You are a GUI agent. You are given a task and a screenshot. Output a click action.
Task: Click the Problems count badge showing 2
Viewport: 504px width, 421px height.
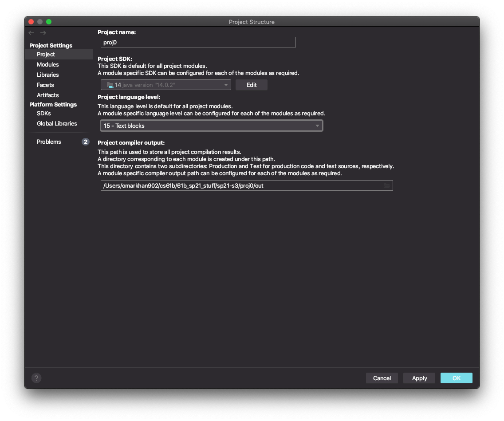point(85,142)
